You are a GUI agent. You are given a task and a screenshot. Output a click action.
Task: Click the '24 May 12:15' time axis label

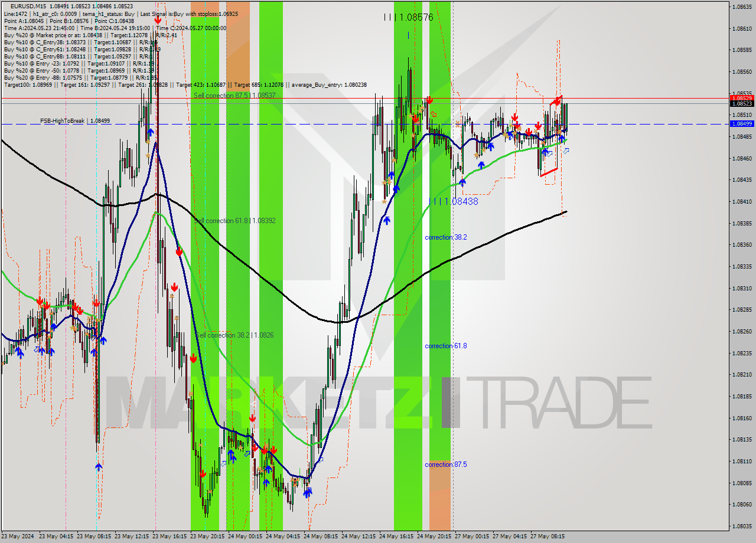(359, 537)
